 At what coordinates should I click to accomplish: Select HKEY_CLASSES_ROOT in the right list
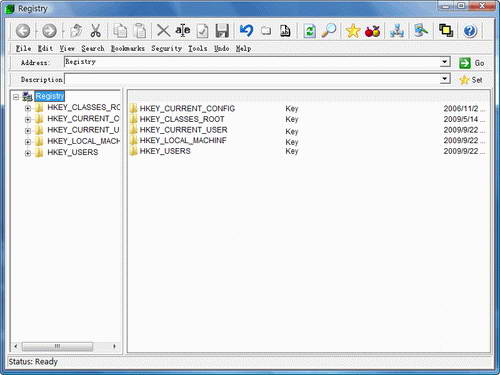point(182,119)
